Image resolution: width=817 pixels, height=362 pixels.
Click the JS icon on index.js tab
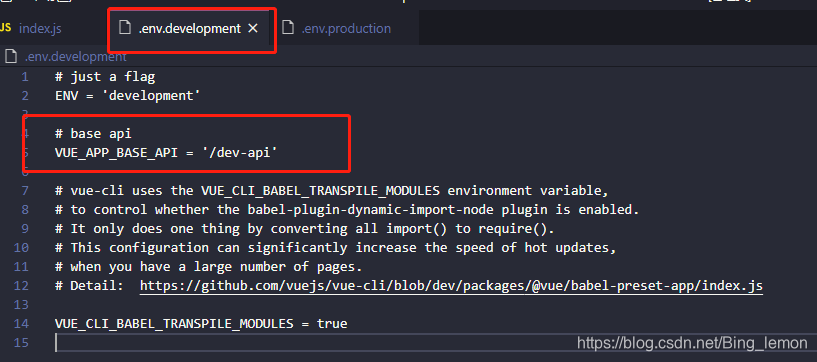pyautogui.click(x=5, y=28)
